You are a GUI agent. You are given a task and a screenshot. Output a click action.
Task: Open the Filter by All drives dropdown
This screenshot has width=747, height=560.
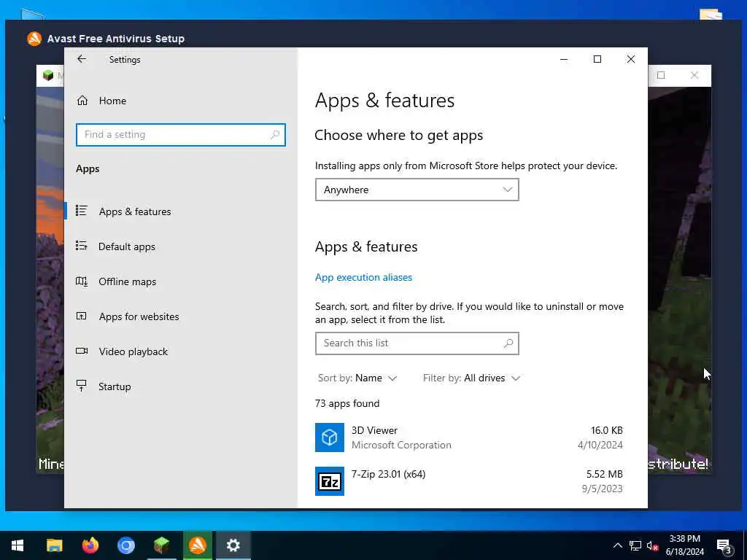click(x=471, y=378)
